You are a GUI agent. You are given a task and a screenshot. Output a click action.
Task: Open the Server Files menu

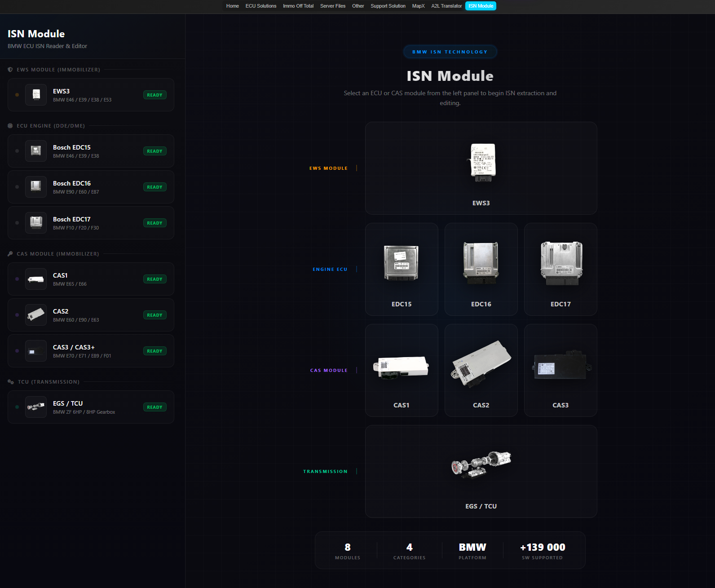(x=333, y=6)
